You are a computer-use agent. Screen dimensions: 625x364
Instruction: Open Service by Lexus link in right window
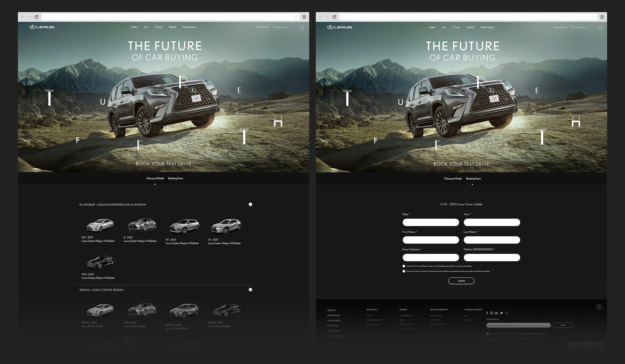(579, 27)
